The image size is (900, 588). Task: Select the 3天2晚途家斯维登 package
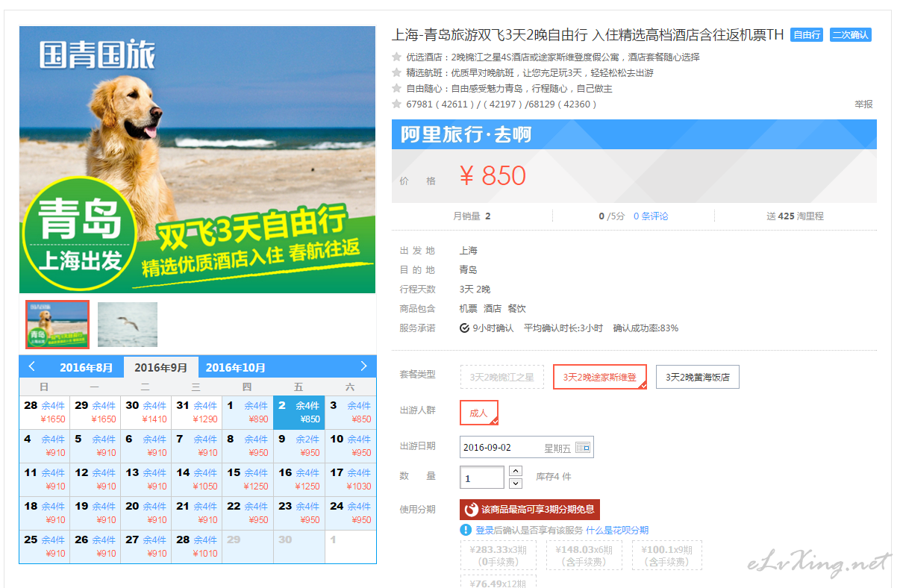600,377
